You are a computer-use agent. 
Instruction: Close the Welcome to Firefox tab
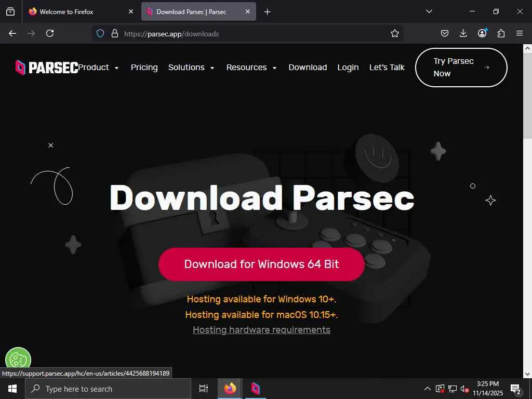131,11
